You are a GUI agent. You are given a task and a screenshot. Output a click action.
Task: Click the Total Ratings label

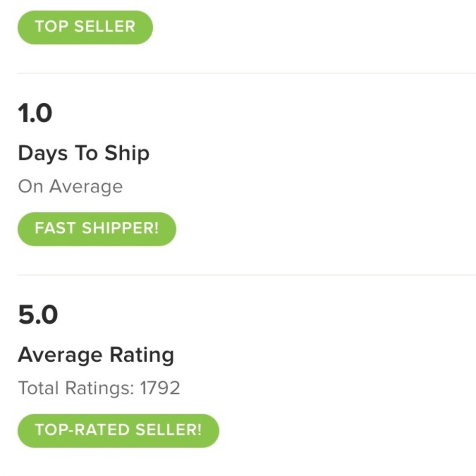tap(76, 388)
